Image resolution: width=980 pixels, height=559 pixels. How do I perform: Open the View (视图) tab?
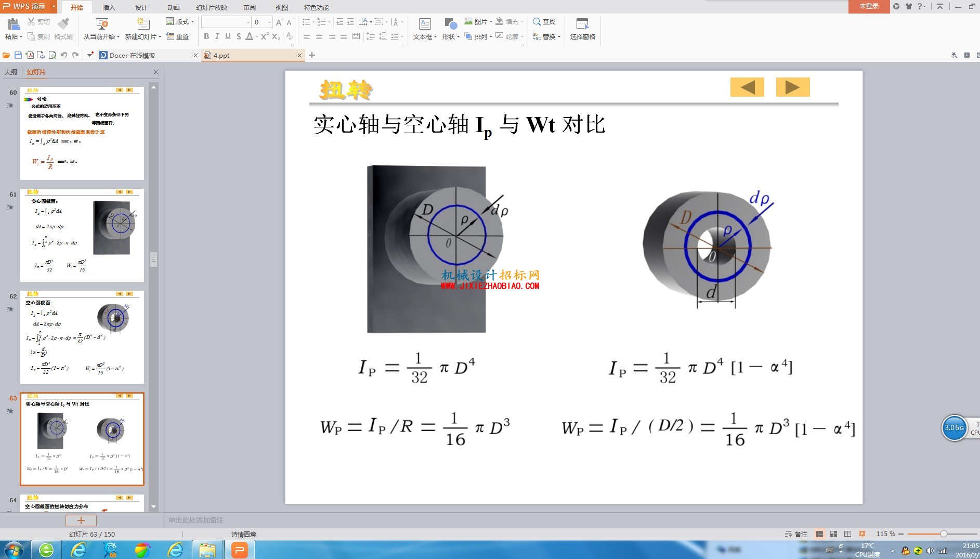(x=281, y=7)
